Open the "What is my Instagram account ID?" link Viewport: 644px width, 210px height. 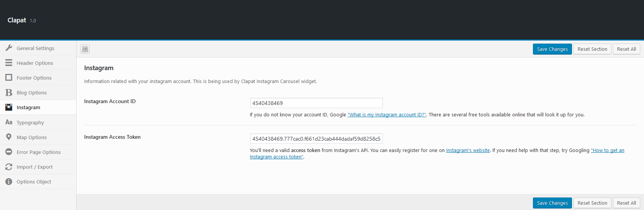(x=387, y=114)
